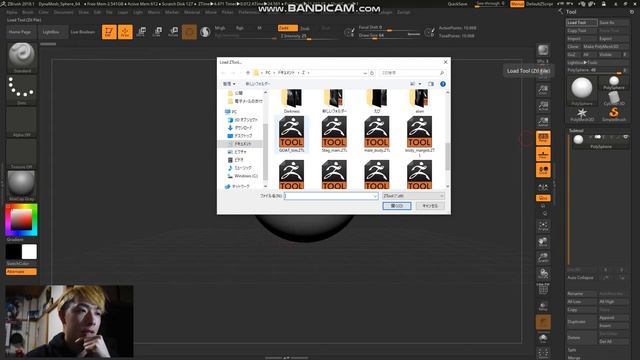Click the Transp transparency icon

543,306
